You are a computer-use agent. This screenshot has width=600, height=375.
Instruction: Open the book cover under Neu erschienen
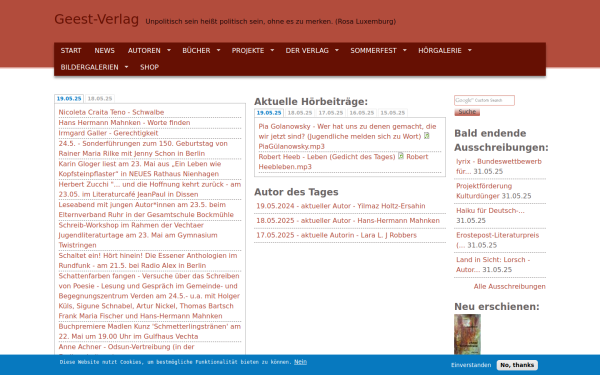tap(467, 334)
